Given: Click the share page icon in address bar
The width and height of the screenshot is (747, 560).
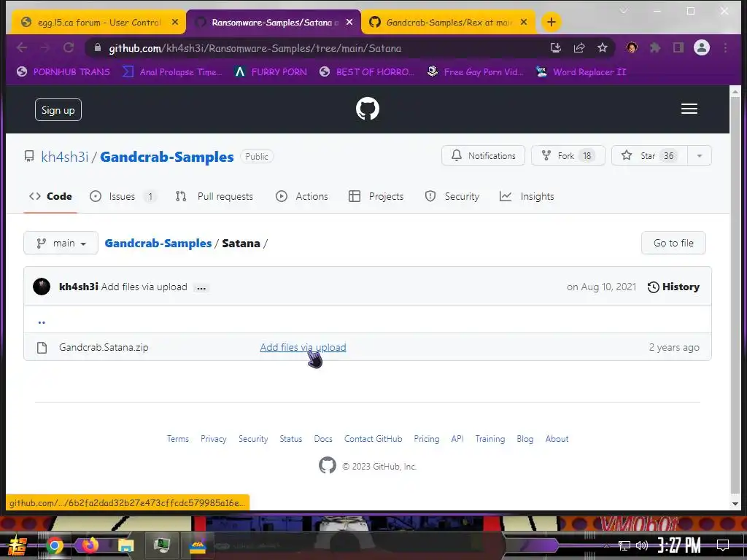Looking at the screenshot, I should point(579,47).
